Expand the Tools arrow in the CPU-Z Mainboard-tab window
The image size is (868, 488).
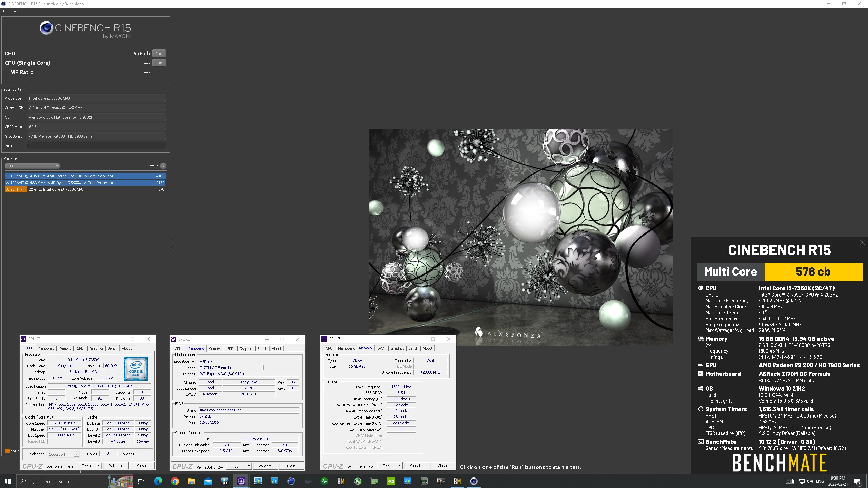(x=249, y=466)
